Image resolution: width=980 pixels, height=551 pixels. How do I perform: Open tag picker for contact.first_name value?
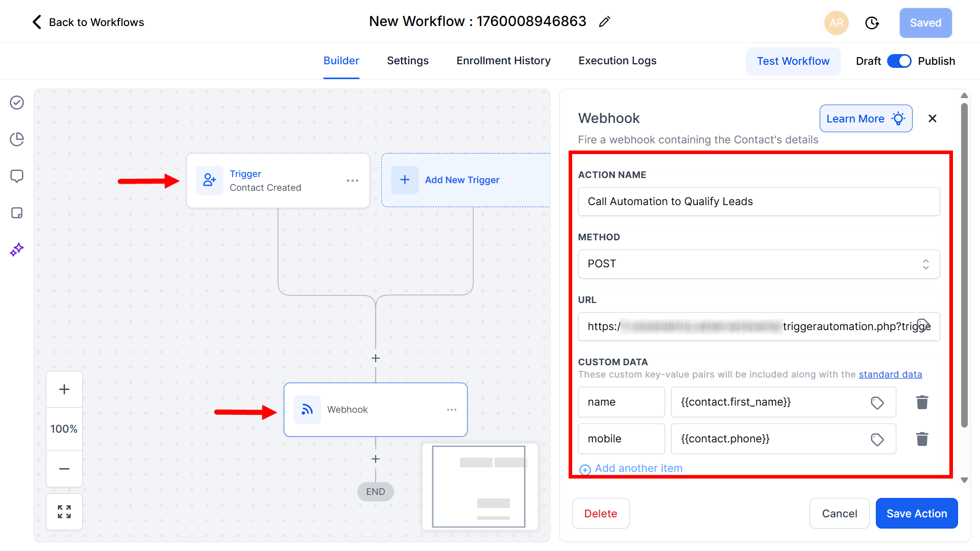pos(877,403)
